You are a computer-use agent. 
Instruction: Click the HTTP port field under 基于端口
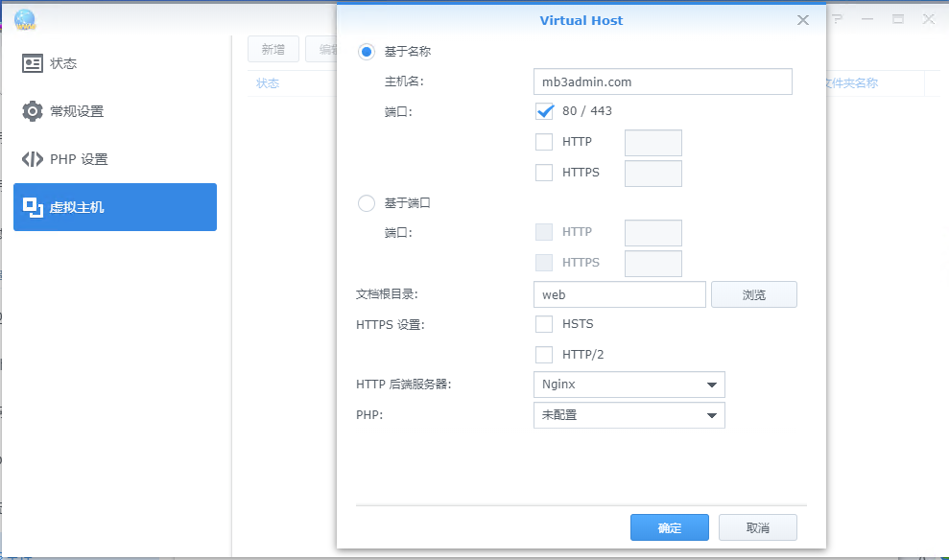(653, 233)
